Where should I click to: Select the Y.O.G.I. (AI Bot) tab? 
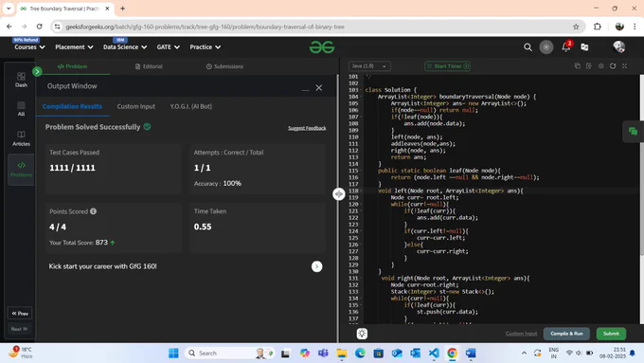[x=191, y=106]
